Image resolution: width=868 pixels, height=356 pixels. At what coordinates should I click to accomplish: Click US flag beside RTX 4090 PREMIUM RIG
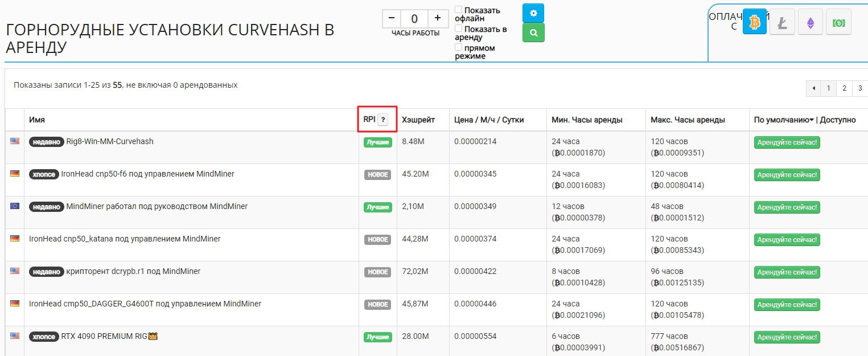pos(15,336)
